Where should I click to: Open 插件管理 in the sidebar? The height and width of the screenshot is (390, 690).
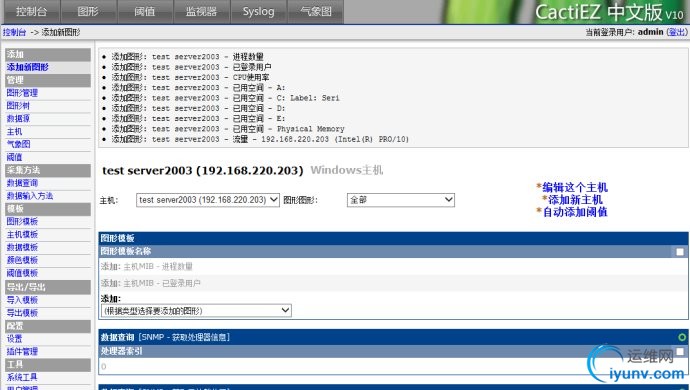tap(22, 351)
